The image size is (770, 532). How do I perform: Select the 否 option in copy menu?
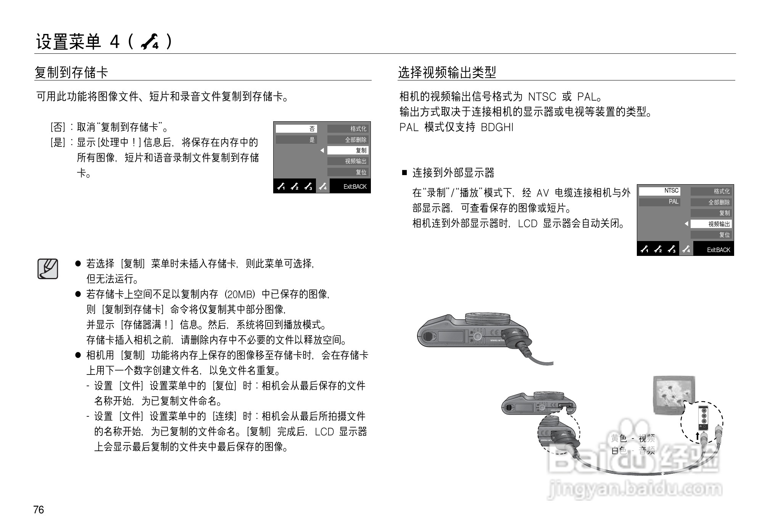point(297,129)
